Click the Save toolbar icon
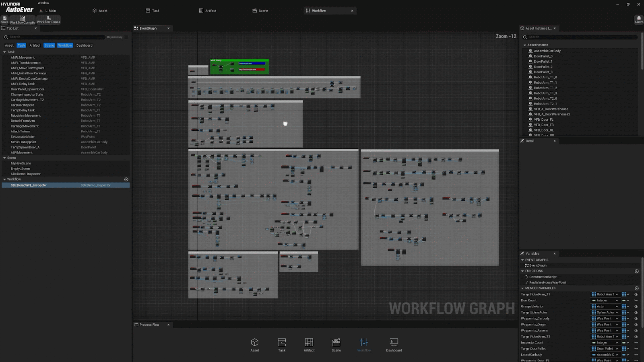The height and width of the screenshot is (362, 644). [x=4, y=19]
